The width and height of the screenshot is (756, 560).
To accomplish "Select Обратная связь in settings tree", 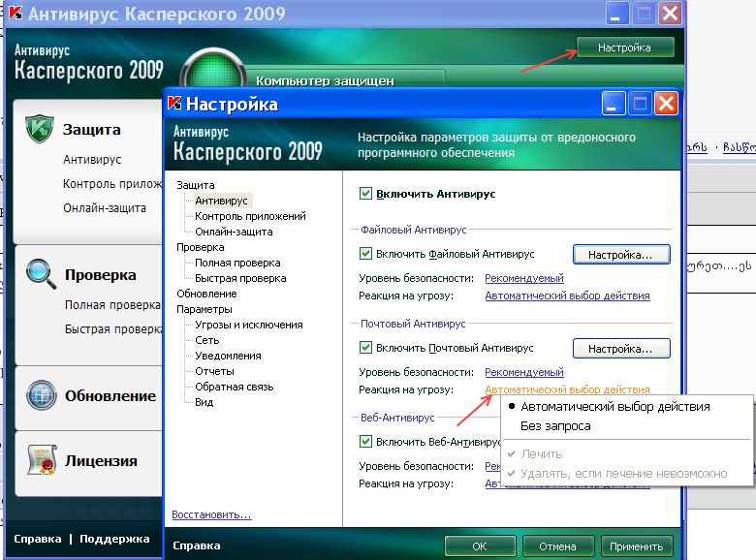I will pos(234,387).
